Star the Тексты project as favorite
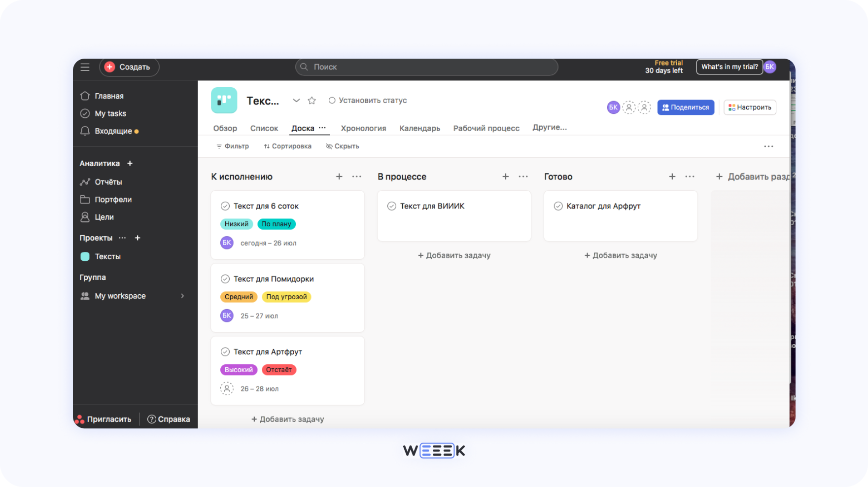868x487 pixels. pos(312,100)
